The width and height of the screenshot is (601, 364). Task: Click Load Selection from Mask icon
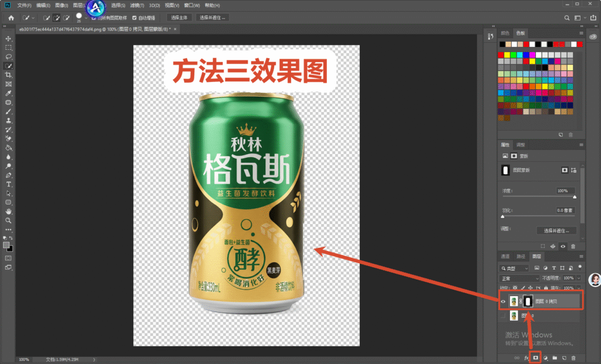543,246
